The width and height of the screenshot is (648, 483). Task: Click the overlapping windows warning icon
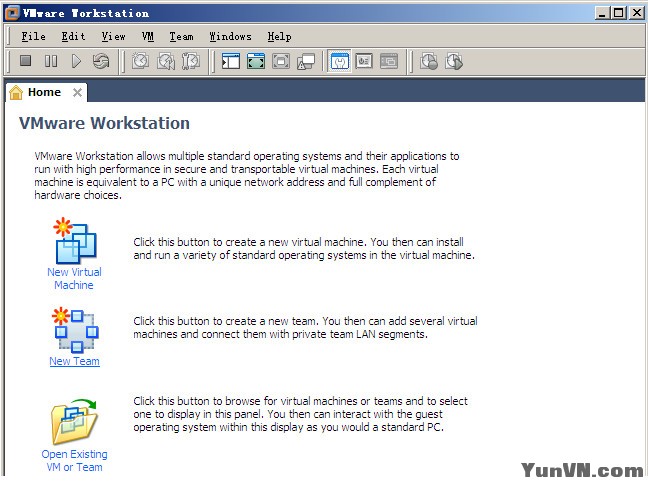point(306,61)
